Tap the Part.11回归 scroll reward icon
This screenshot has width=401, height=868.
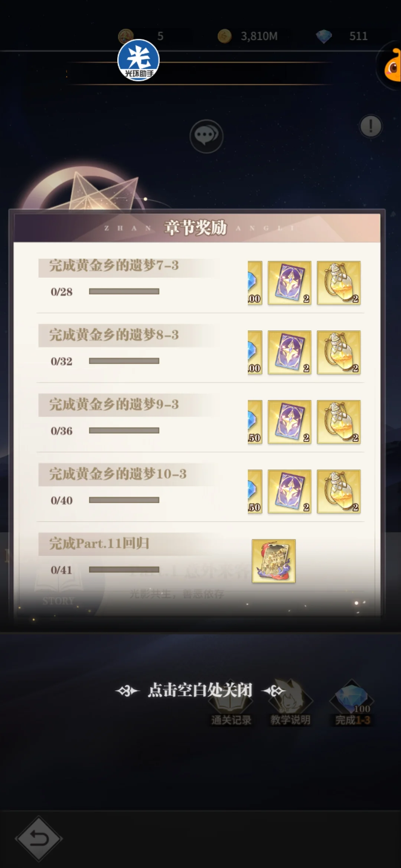[x=274, y=561]
